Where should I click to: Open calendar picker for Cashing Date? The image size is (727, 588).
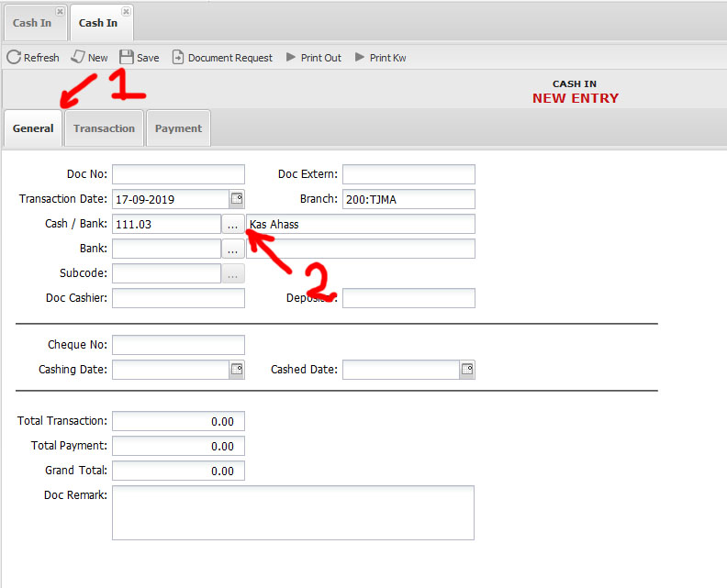pyautogui.click(x=237, y=370)
